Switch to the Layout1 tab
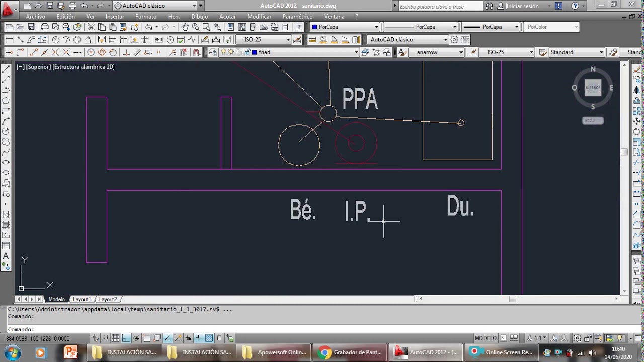Image resolution: width=644 pixels, height=362 pixels. pyautogui.click(x=82, y=299)
